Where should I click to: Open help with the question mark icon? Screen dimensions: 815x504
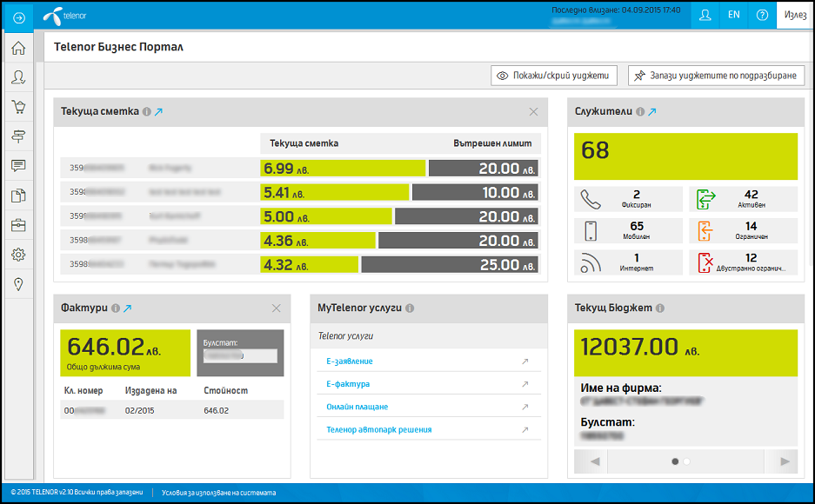[762, 15]
